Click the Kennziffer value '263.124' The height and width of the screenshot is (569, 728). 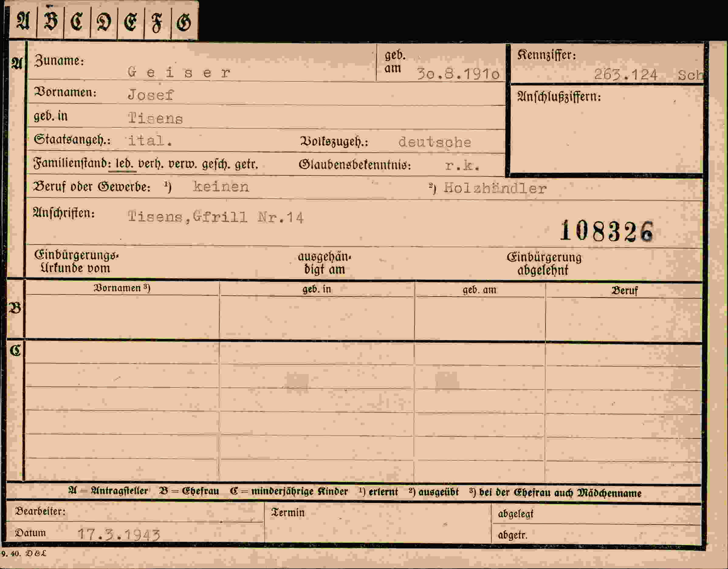625,75
